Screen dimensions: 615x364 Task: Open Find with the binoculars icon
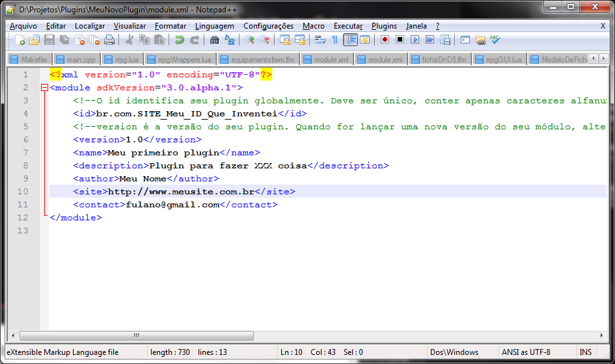[215, 40]
